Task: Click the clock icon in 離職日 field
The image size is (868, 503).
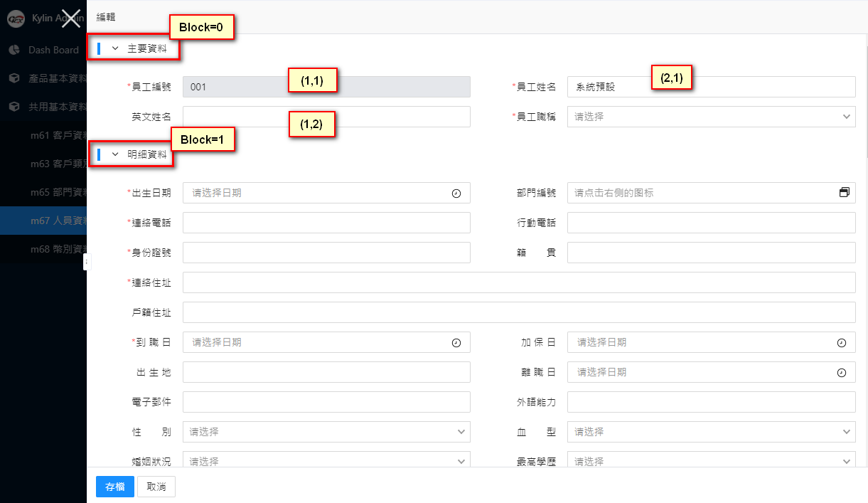Action: 842,373
